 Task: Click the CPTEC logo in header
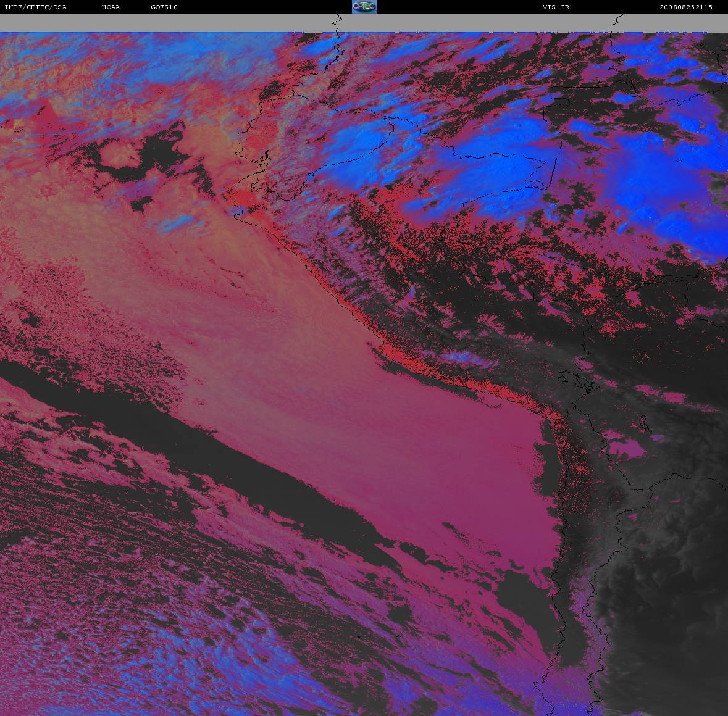point(364,7)
